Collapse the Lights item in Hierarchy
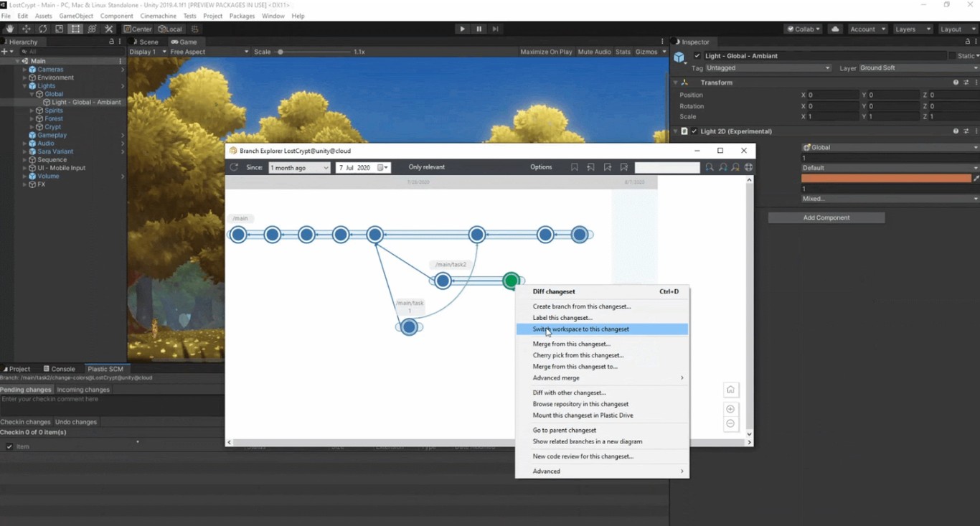The image size is (980, 526). [x=25, y=85]
